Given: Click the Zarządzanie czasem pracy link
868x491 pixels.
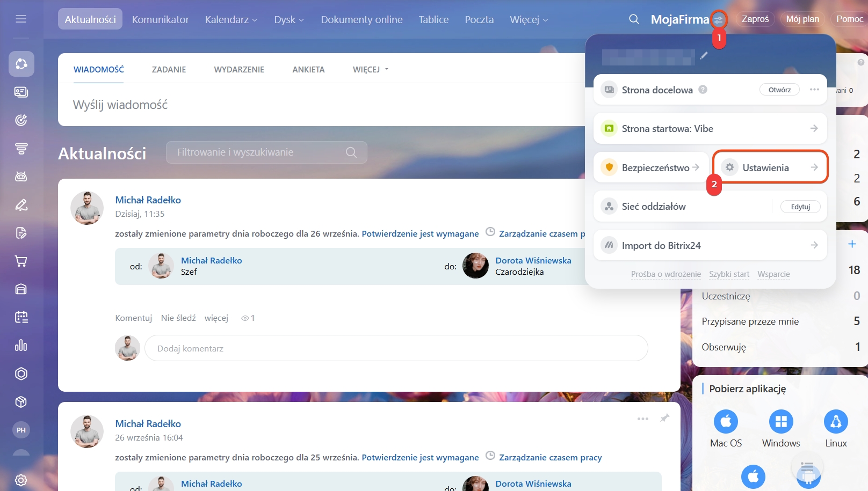Looking at the screenshot, I should pos(550,458).
